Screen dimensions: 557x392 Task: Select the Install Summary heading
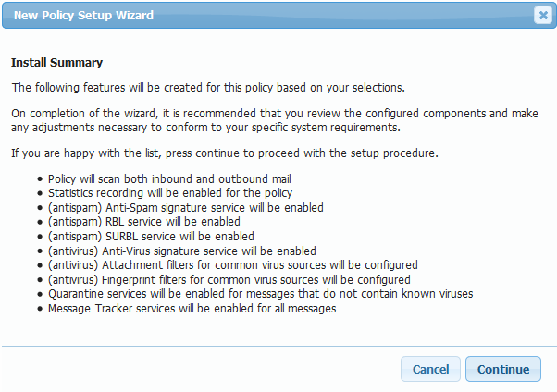pyautogui.click(x=56, y=63)
